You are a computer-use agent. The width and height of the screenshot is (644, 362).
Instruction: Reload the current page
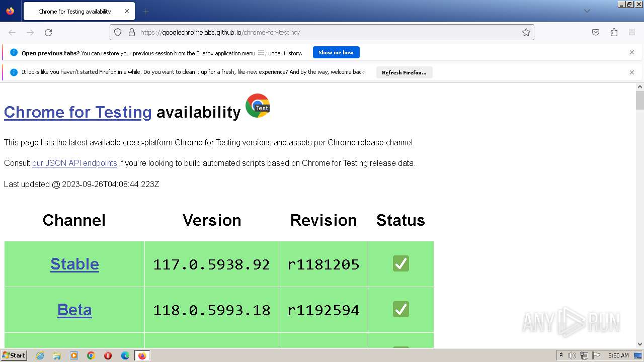coord(48,32)
